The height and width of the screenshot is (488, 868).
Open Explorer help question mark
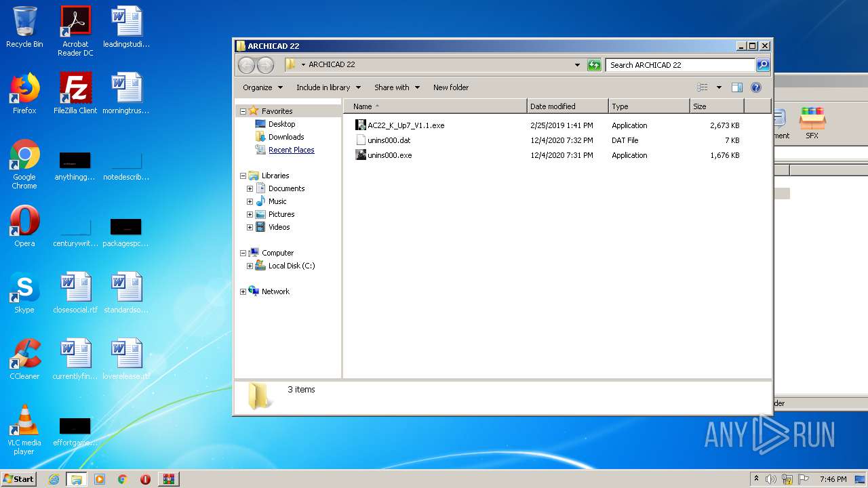tap(756, 87)
